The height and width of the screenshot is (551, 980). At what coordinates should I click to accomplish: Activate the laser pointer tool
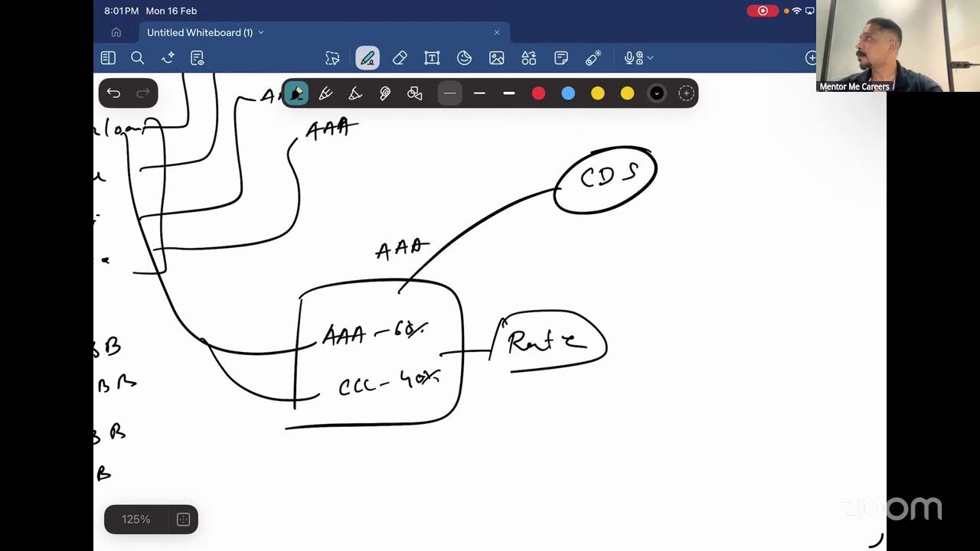click(x=593, y=58)
